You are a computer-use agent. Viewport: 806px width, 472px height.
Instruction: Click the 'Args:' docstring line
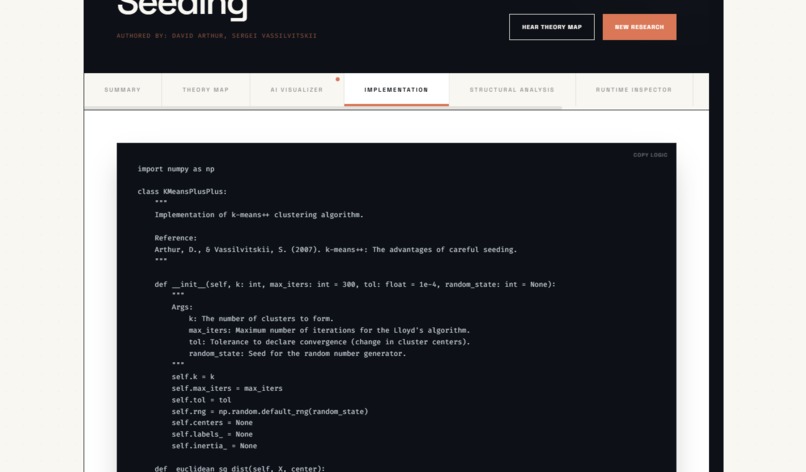click(x=182, y=307)
